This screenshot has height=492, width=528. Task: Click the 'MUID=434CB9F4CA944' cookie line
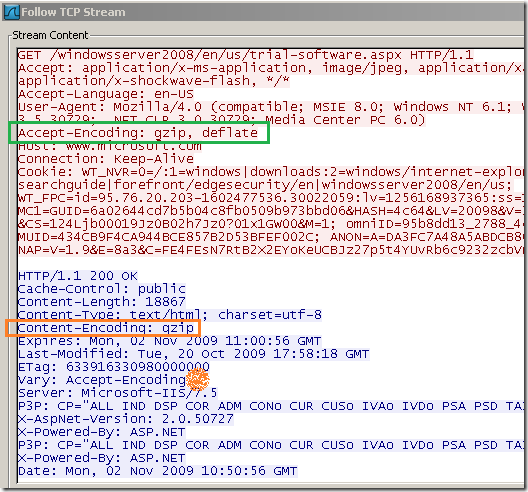click(x=271, y=237)
